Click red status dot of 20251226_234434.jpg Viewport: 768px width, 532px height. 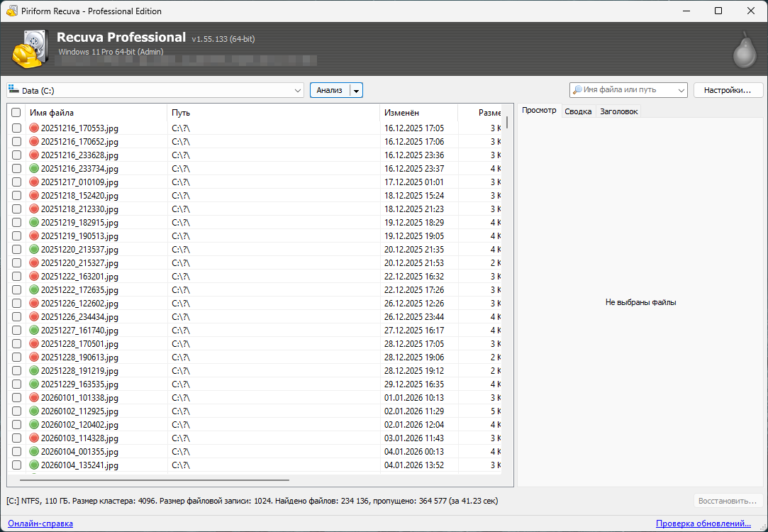pos(34,316)
